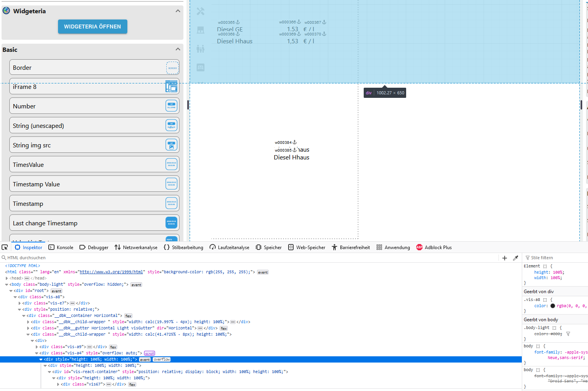Collapse the Widgeteria section
Viewport: 588px width, 391px height.
178,11
